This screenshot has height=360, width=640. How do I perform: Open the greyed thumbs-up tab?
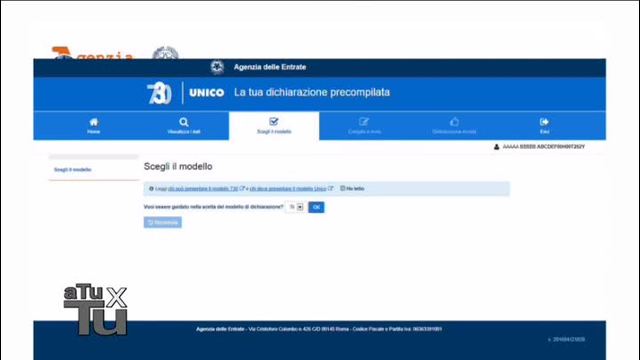[x=454, y=126]
